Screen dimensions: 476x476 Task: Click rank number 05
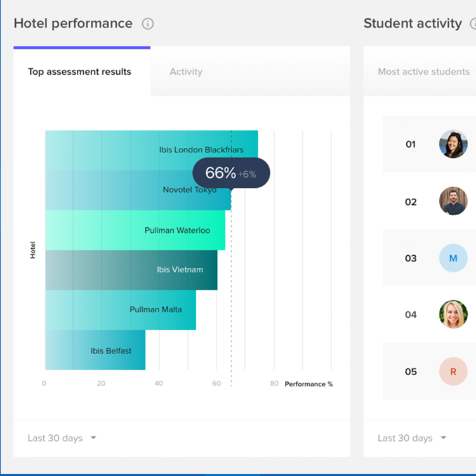pyautogui.click(x=411, y=372)
